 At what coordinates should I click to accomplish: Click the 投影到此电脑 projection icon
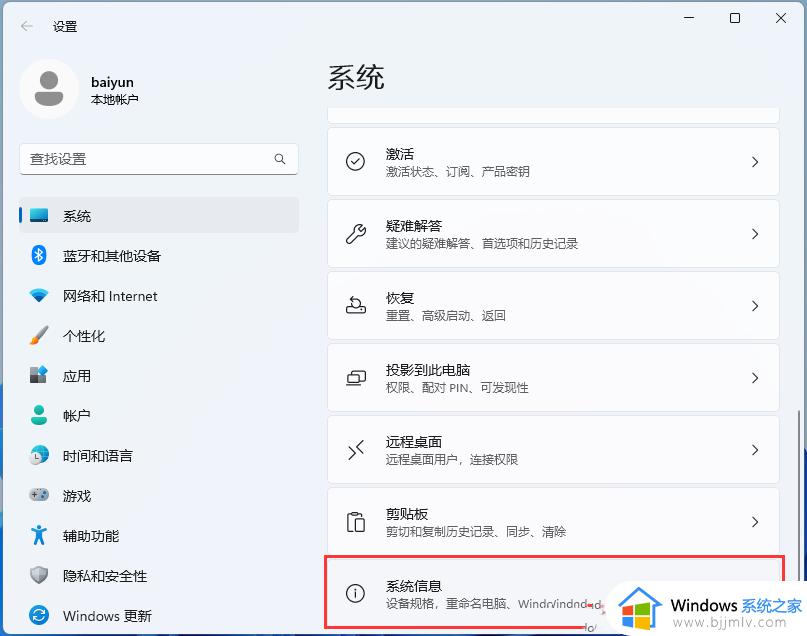[x=355, y=378]
